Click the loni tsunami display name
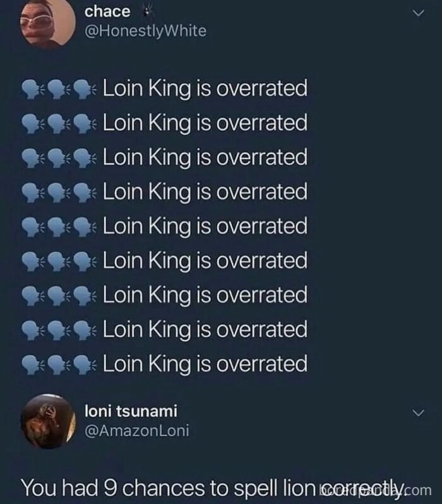Viewport: 442px width, 504px height. point(131,411)
